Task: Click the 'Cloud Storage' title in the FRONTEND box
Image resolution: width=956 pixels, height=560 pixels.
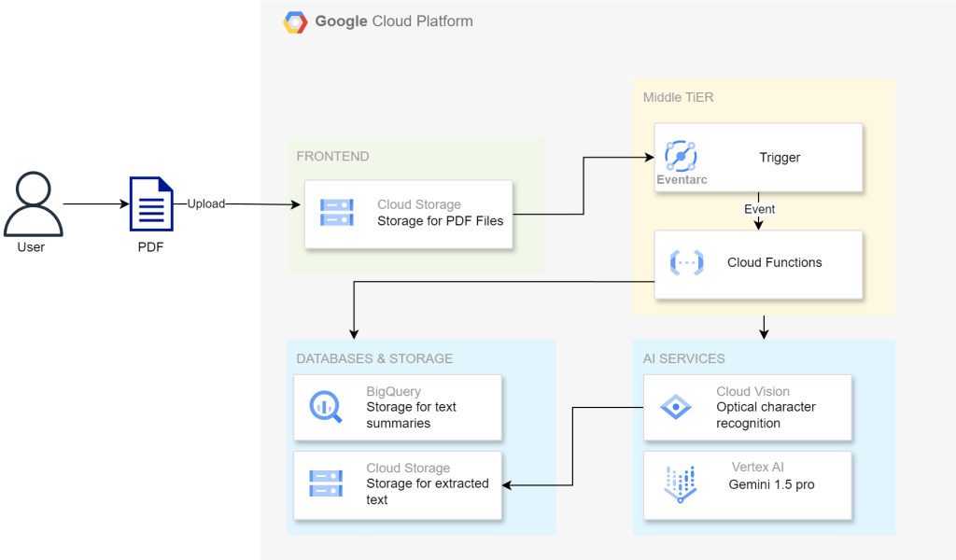Action: [419, 204]
